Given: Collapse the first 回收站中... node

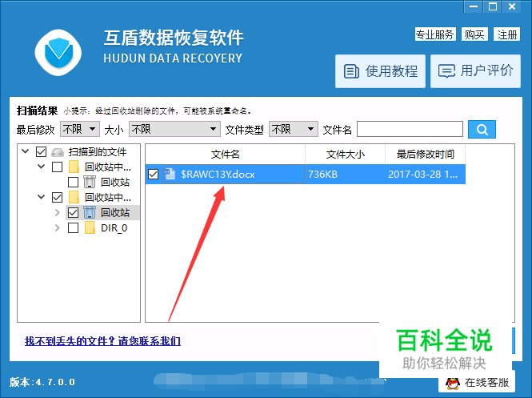Looking at the screenshot, I should click(42, 167).
